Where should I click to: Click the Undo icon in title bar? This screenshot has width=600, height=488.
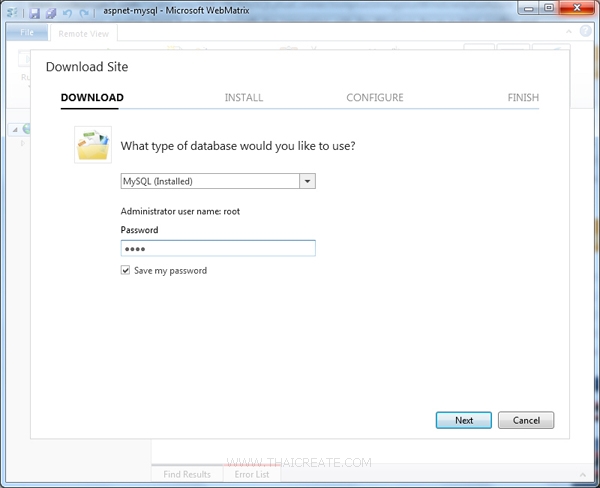coord(67,13)
